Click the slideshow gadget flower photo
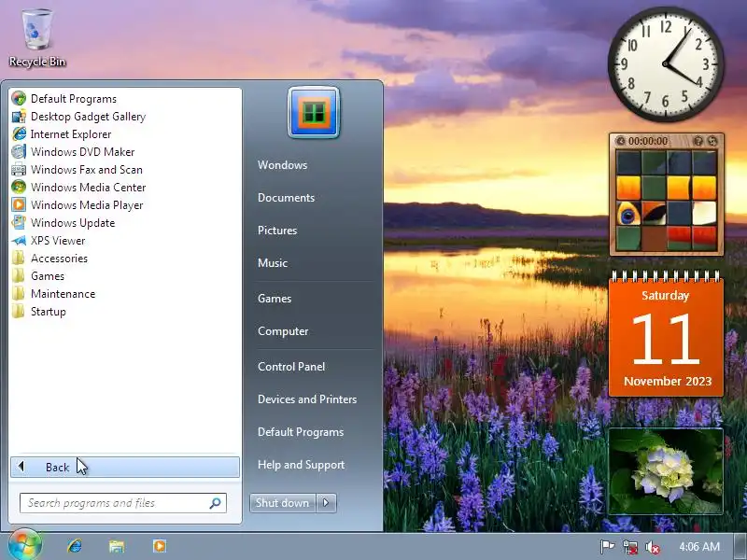Screen dimensions: 747x560 tap(666, 471)
